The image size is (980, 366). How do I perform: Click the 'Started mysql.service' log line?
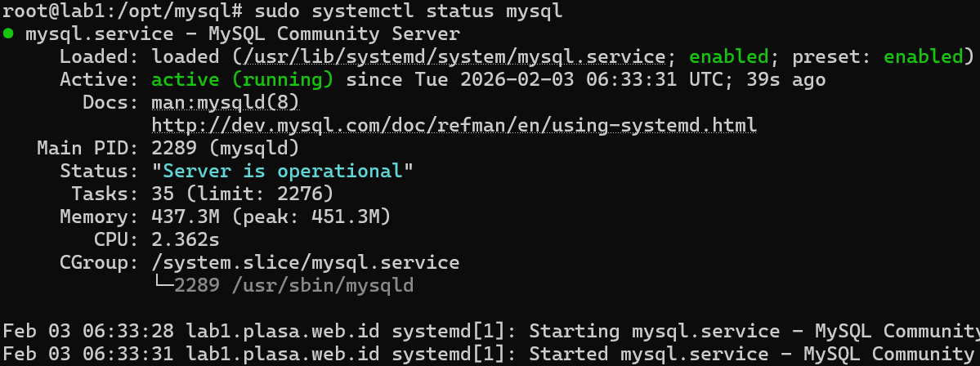(490, 355)
